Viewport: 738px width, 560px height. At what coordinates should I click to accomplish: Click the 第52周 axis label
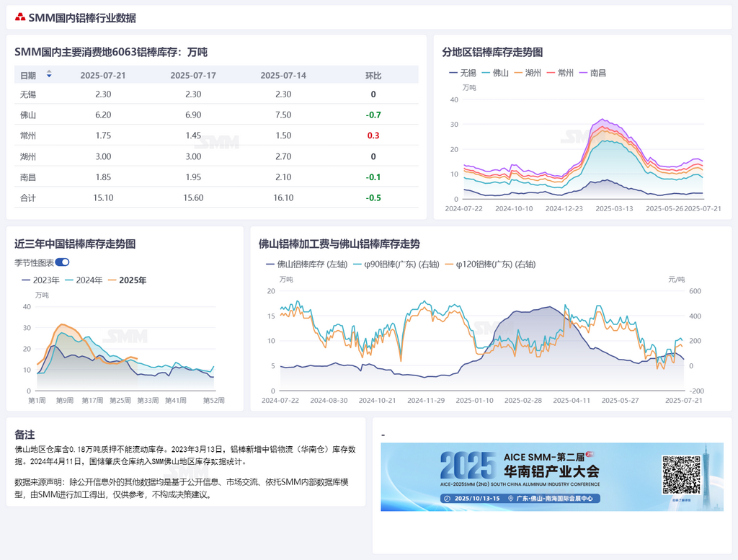213,401
